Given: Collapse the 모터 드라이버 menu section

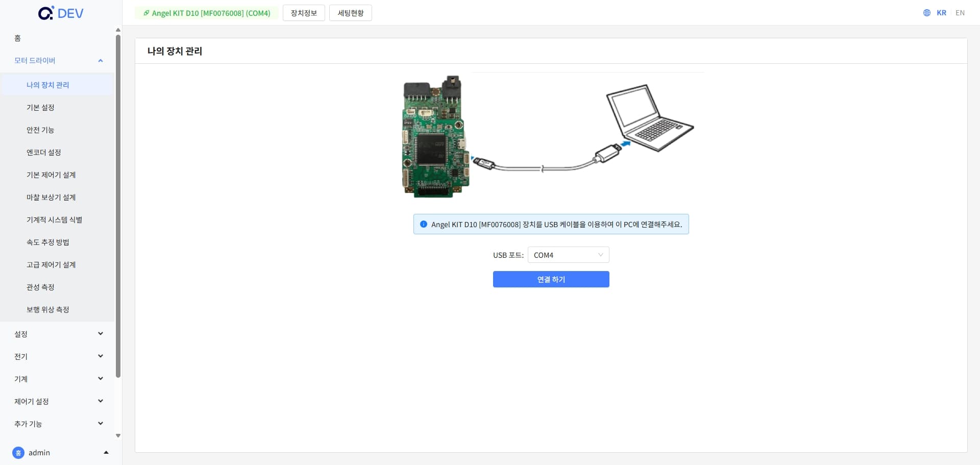Looking at the screenshot, I should 101,61.
